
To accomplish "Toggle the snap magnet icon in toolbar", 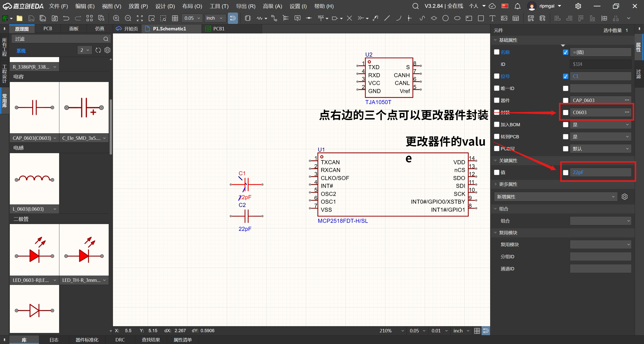I will [x=233, y=18].
